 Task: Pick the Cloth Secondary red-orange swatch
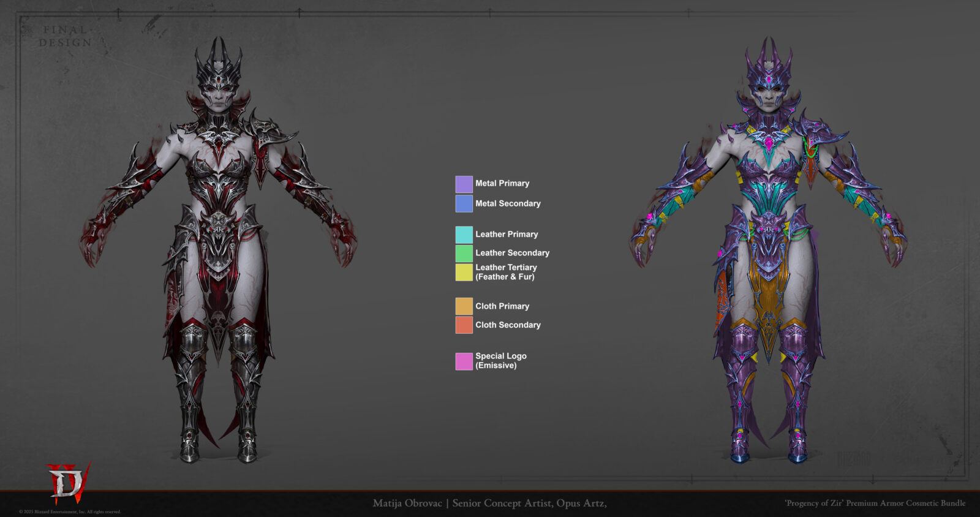point(464,325)
